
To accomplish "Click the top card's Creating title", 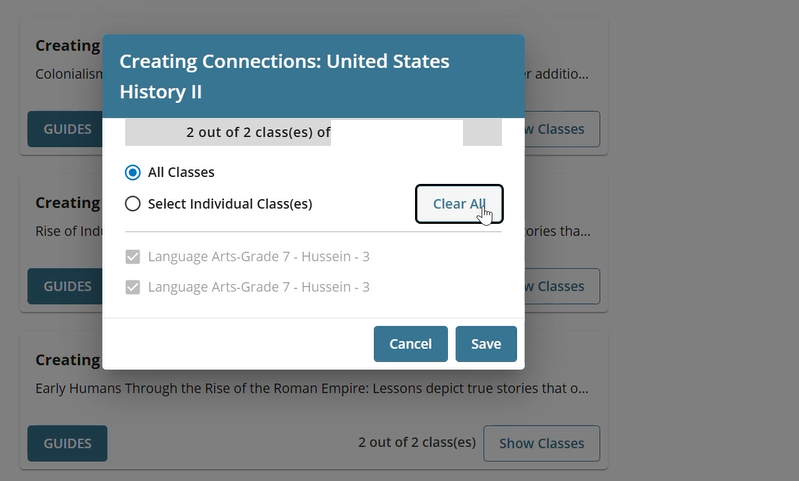I will pyautogui.click(x=67, y=46).
